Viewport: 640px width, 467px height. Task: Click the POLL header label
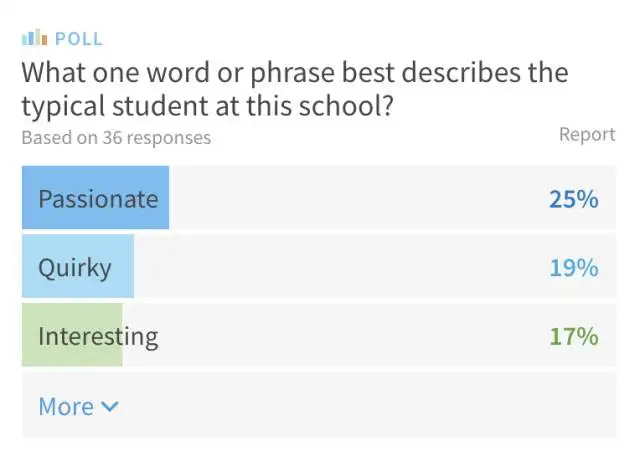tap(79, 40)
